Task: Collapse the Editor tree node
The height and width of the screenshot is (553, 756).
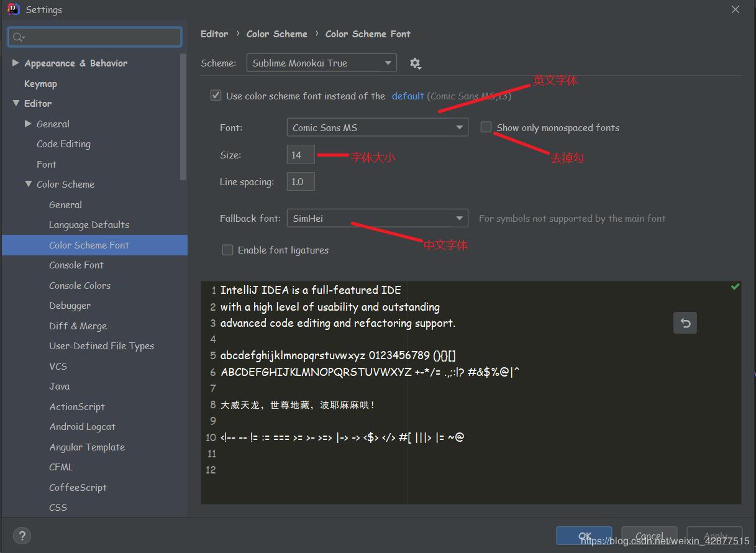Action: click(16, 103)
